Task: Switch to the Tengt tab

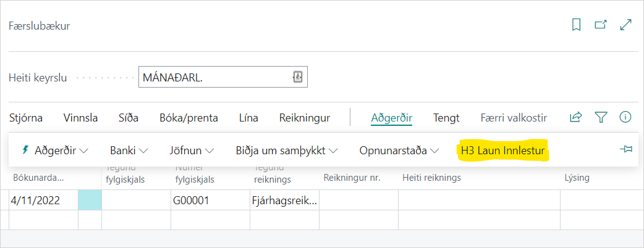Action: pos(446,118)
